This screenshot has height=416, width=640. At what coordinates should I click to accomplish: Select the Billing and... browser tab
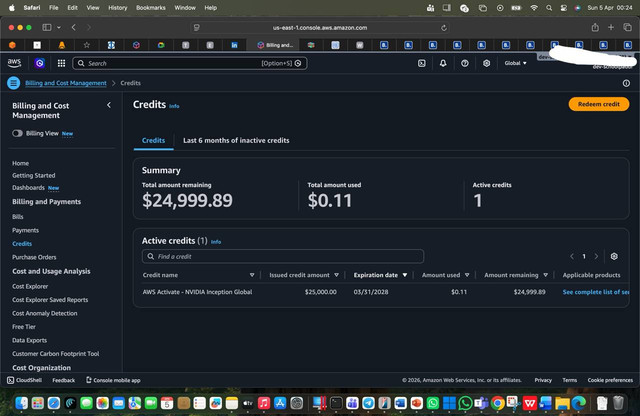[273, 45]
